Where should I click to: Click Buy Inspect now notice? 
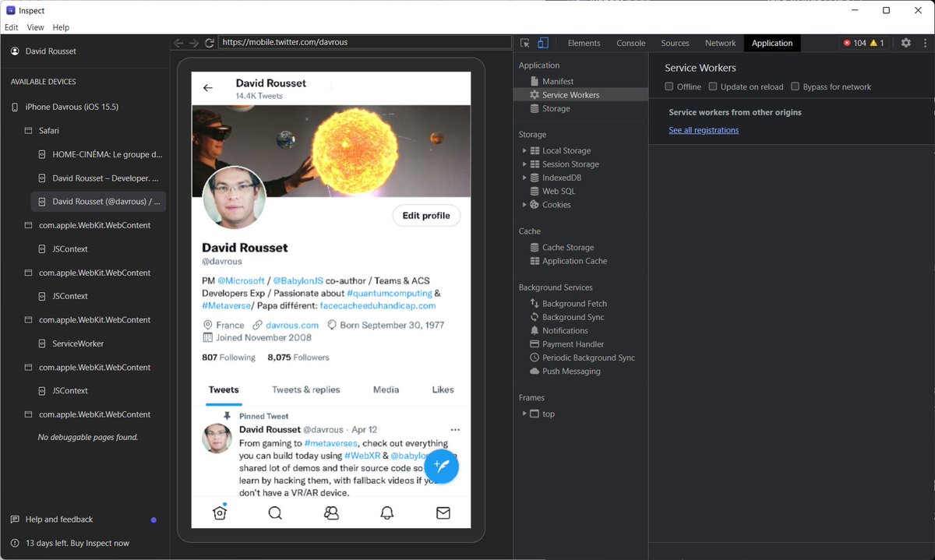point(69,543)
